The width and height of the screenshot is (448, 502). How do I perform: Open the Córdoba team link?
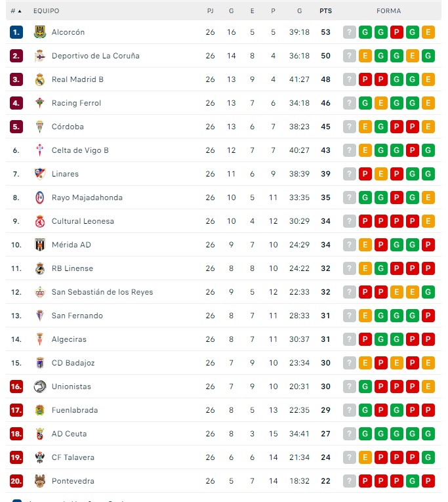pyautogui.click(x=68, y=127)
